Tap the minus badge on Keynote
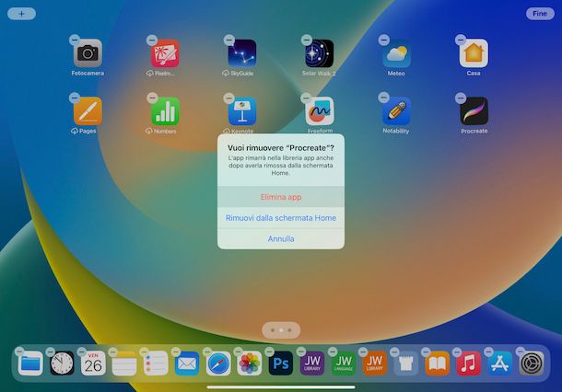 (x=229, y=98)
